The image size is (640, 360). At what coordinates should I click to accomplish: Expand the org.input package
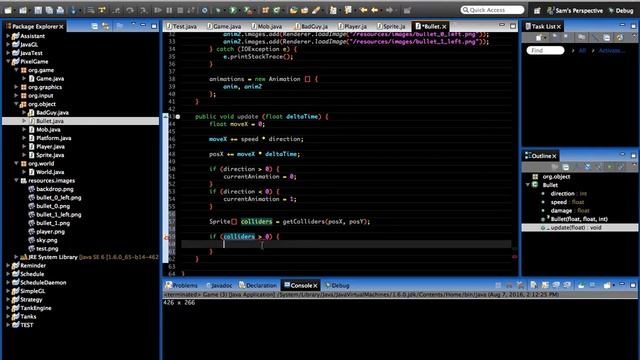[x=16, y=96]
